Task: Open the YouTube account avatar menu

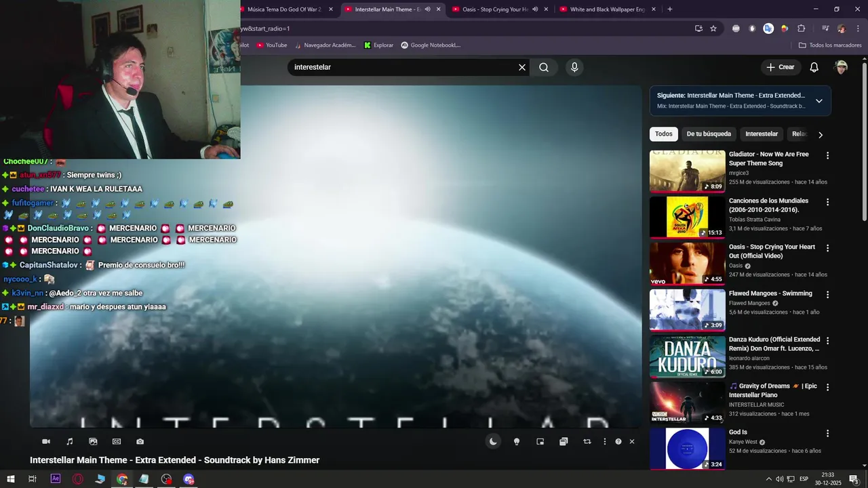Action: (x=842, y=67)
